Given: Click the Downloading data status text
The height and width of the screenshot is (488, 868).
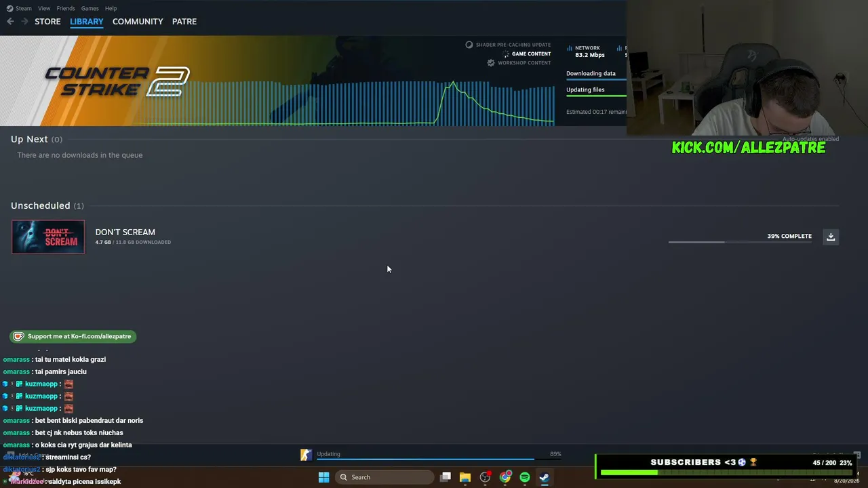Looking at the screenshot, I should pyautogui.click(x=591, y=73).
